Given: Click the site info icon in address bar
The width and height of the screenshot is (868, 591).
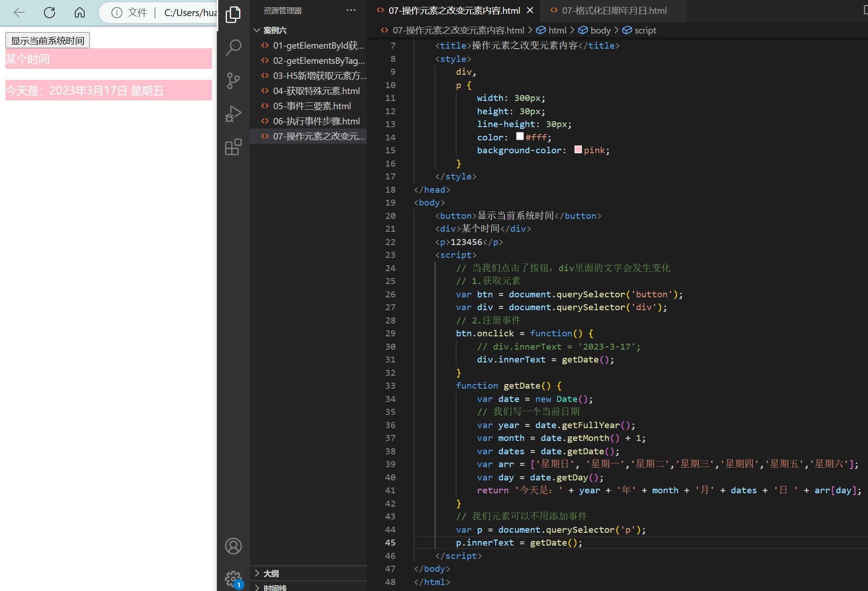Looking at the screenshot, I should 117,12.
